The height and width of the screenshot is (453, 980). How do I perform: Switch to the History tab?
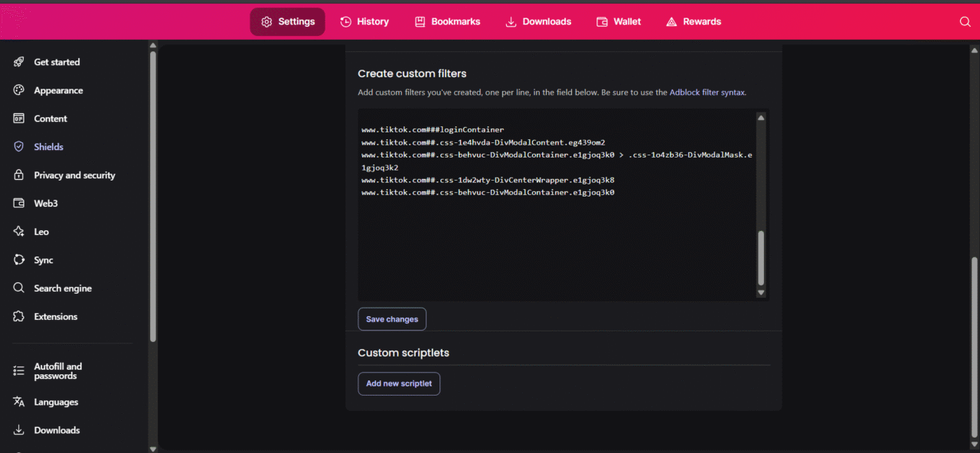(x=364, y=21)
